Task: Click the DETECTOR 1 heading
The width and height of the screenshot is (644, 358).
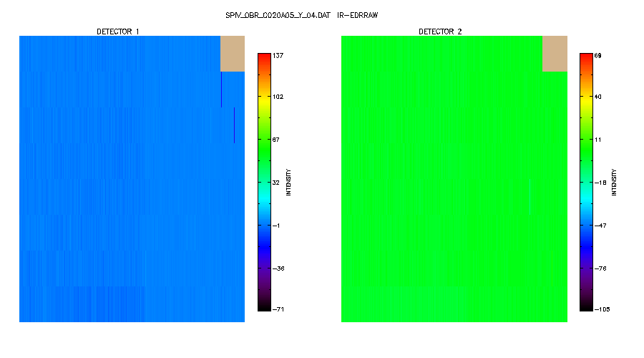Action: pyautogui.click(x=118, y=32)
